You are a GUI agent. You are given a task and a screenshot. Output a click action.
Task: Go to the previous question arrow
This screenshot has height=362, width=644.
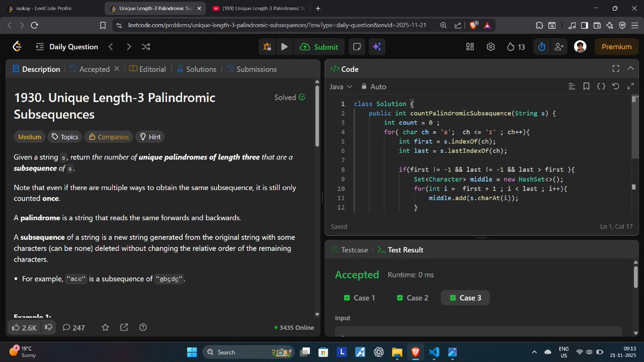111,47
